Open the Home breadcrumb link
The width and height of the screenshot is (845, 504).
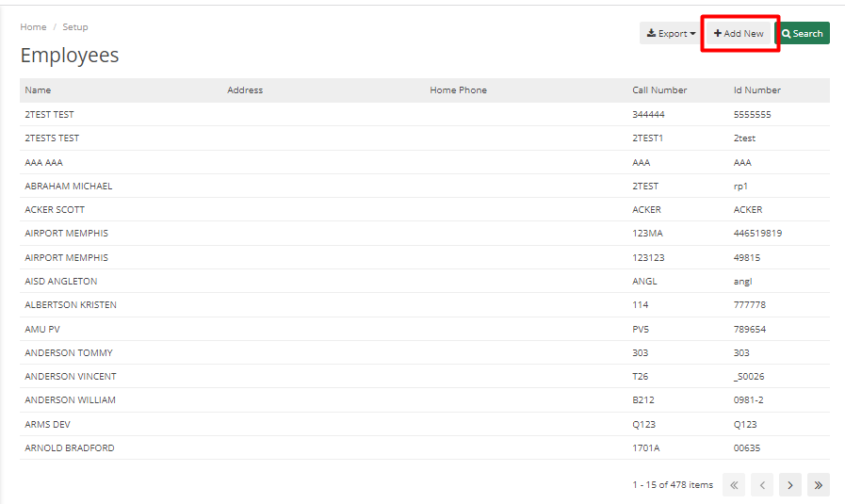click(33, 27)
